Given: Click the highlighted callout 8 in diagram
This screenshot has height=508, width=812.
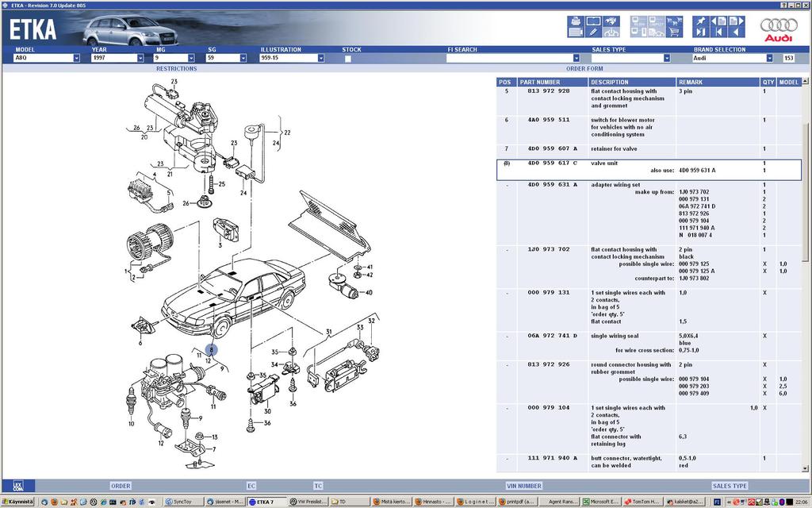Looking at the screenshot, I should pos(212,349).
